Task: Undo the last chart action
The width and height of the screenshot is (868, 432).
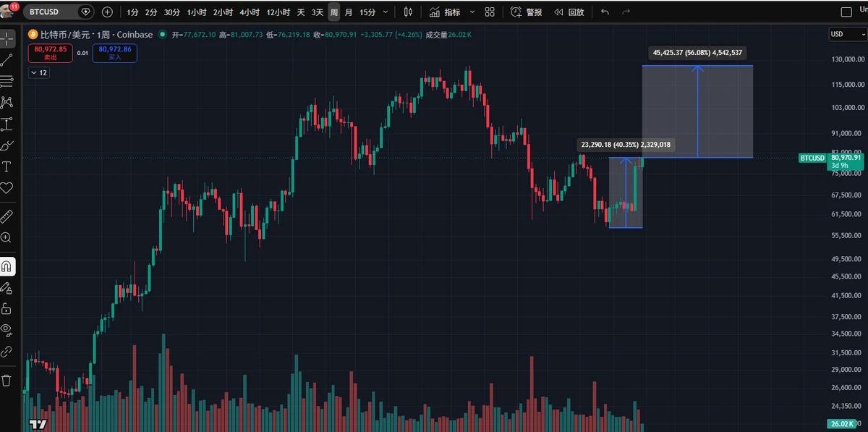Action: coord(605,12)
